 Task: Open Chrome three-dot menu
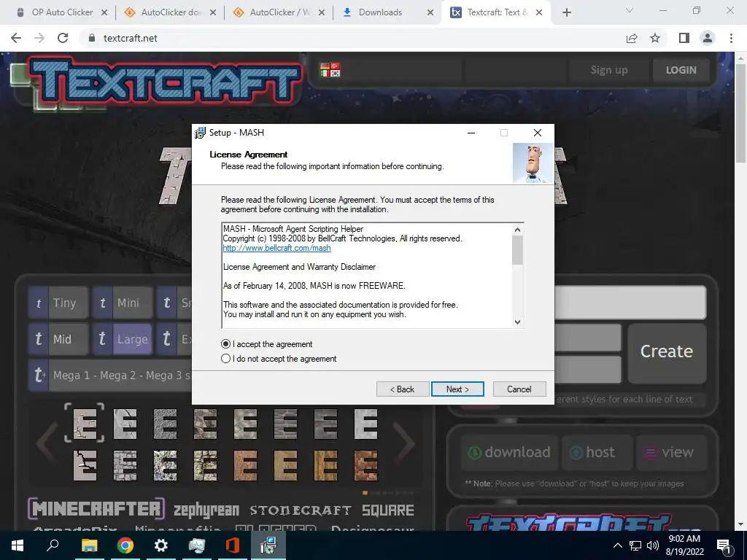pos(731,38)
